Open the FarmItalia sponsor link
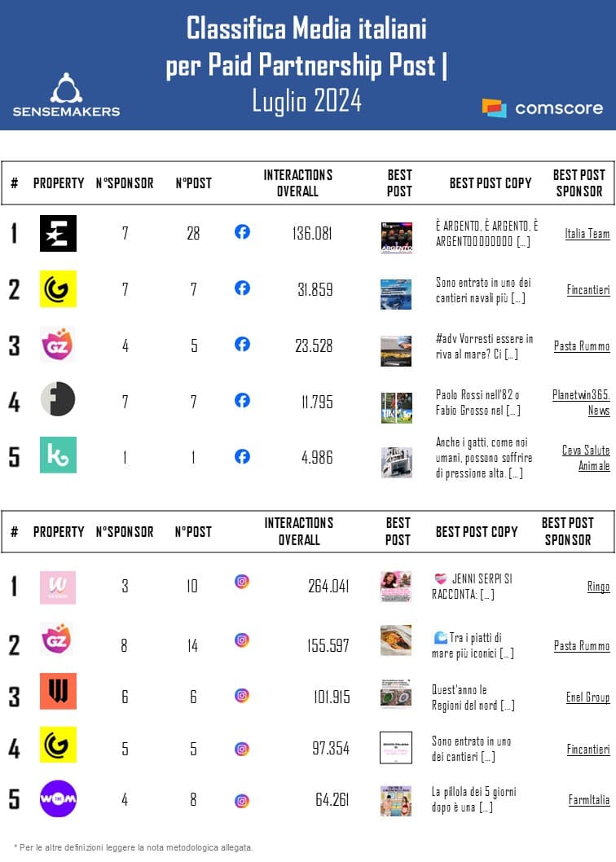The image size is (616, 862). [588, 800]
